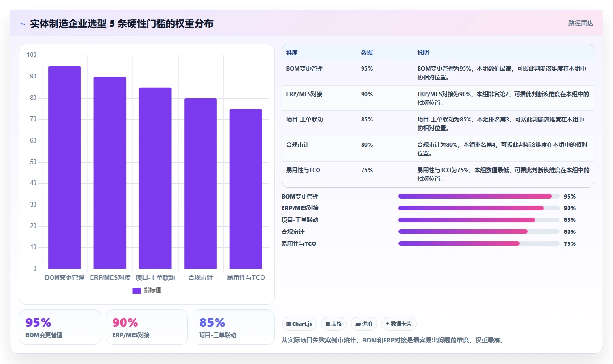
Task: Toggle the 指标值 legend swatch
Action: point(136,290)
